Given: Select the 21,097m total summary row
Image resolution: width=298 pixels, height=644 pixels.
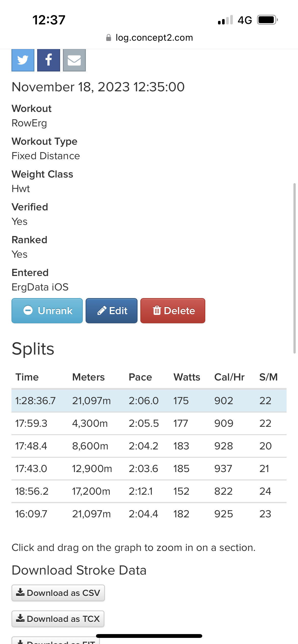Looking at the screenshot, I should click(149, 401).
